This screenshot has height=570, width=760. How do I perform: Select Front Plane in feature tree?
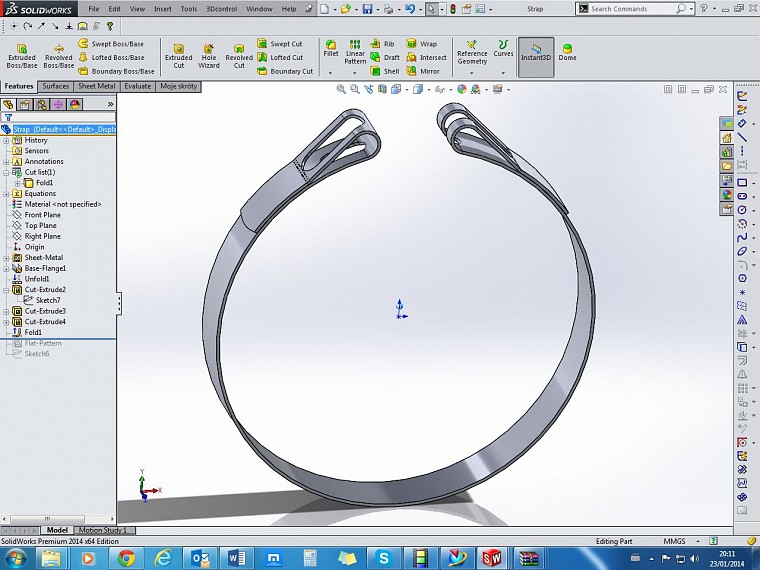42,215
